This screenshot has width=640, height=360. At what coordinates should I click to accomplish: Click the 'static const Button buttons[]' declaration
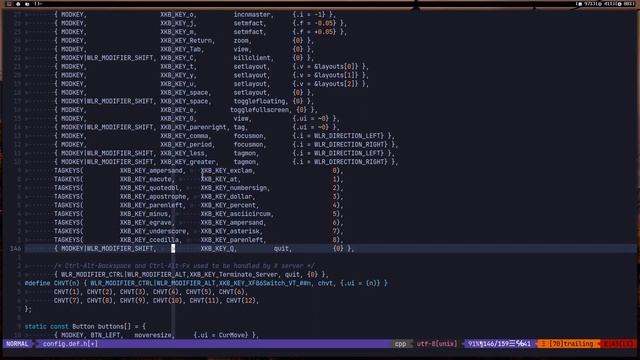click(x=78, y=327)
